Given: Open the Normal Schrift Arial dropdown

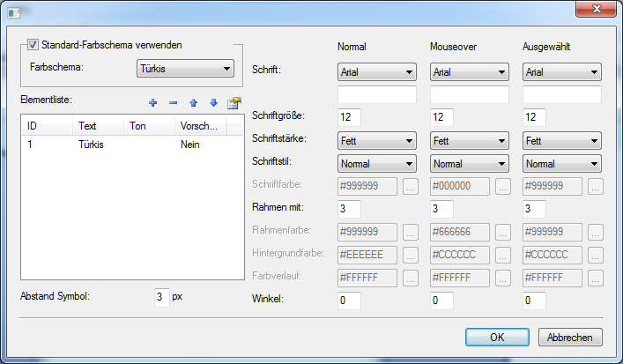Looking at the screenshot, I should click(376, 72).
